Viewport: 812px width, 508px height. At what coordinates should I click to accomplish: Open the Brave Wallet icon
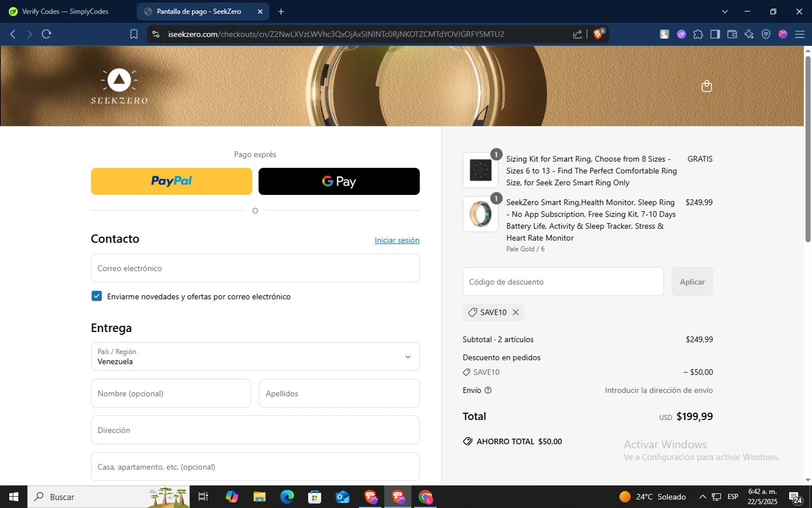(732, 34)
